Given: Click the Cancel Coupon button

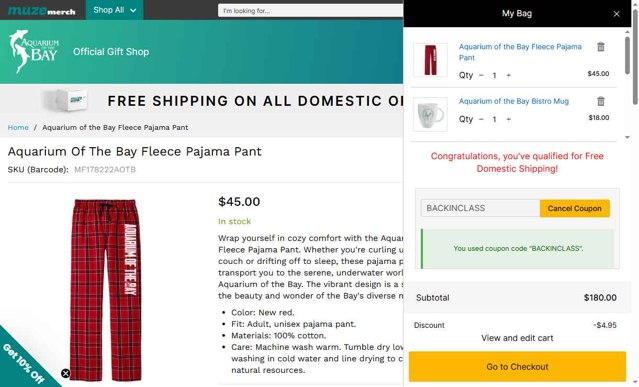Looking at the screenshot, I should (x=575, y=208).
